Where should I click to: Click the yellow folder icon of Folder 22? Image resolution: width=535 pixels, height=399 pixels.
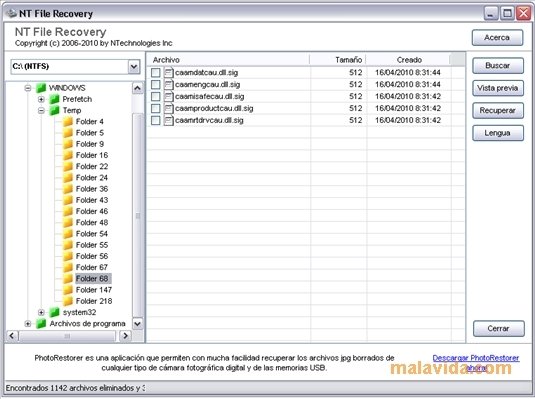pos(68,167)
